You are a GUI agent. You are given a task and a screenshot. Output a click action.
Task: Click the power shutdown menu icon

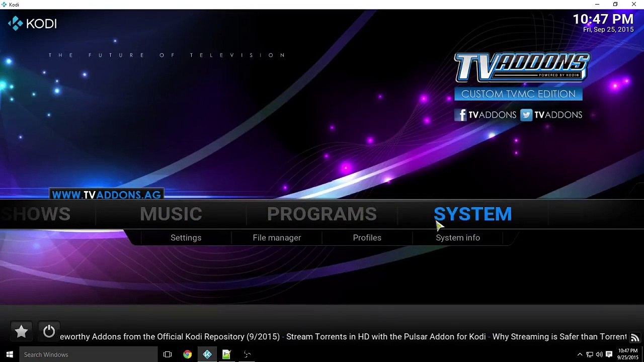(x=49, y=331)
